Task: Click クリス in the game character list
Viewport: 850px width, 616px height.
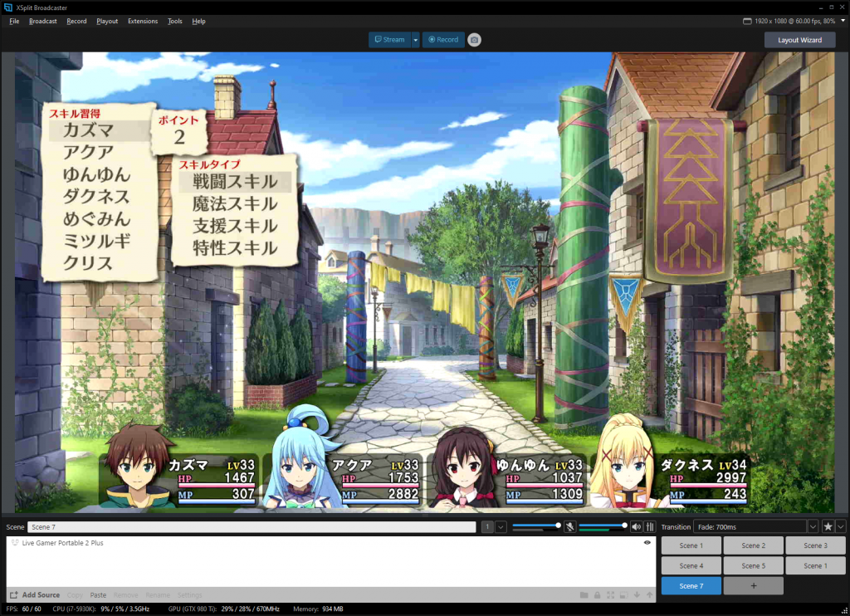Action: tap(88, 263)
